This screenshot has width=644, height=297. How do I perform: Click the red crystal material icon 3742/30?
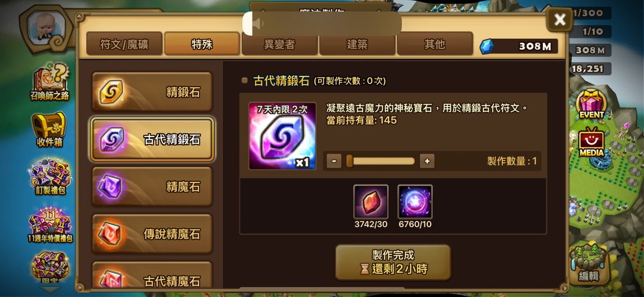tap(371, 201)
